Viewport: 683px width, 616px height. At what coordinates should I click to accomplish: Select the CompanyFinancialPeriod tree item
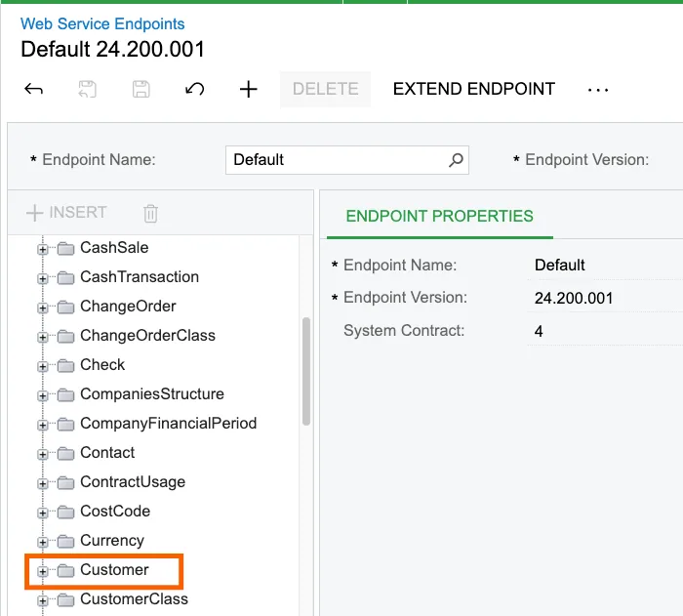point(169,423)
